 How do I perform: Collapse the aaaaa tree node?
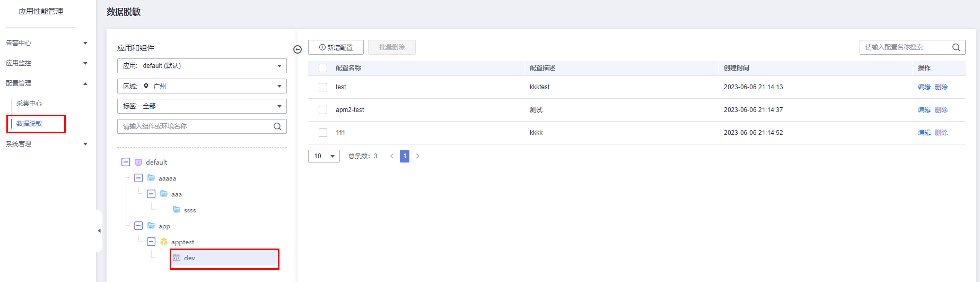coord(138,178)
